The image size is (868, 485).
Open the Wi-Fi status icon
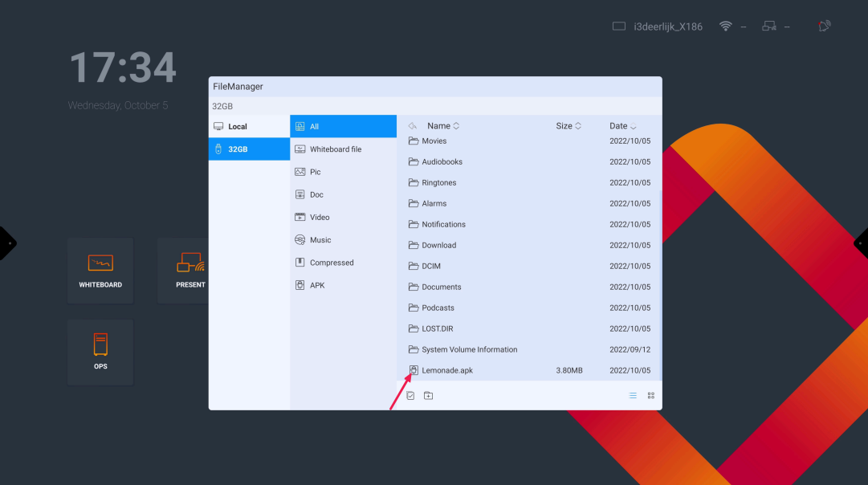[725, 25]
